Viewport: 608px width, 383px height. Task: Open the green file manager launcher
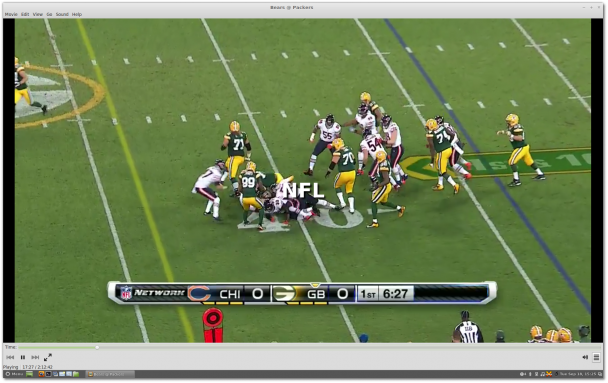pos(76,374)
